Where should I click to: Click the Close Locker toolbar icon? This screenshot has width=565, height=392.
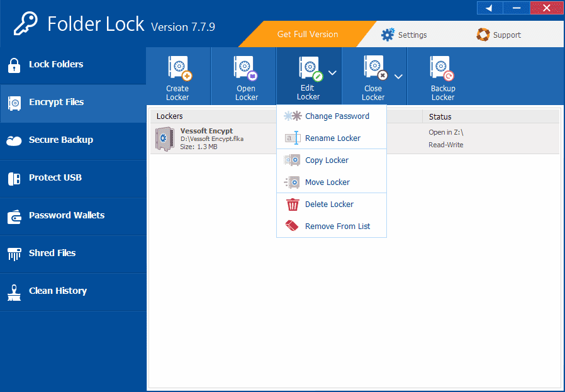coord(376,67)
